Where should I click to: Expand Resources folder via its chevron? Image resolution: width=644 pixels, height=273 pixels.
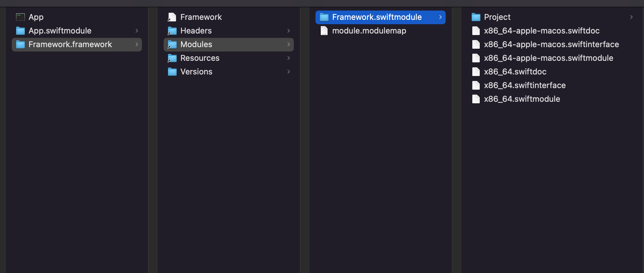coord(289,58)
